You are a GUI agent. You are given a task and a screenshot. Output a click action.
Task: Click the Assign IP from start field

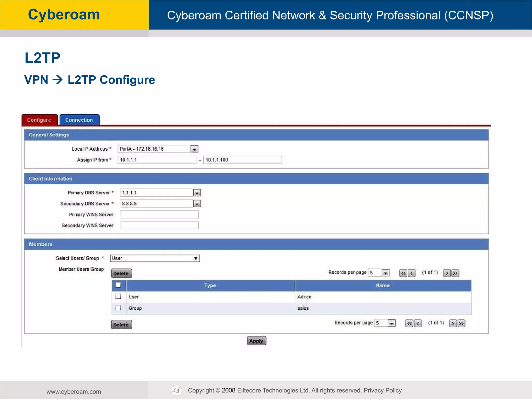pyautogui.click(x=157, y=160)
